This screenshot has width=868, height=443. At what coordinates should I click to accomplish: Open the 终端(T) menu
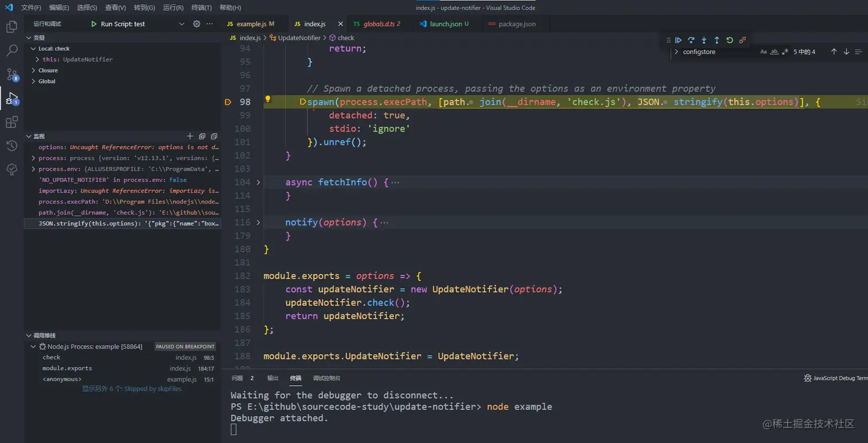201,7
